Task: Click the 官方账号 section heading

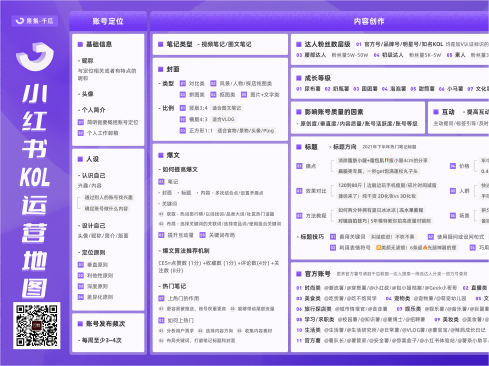Action: coord(318,274)
